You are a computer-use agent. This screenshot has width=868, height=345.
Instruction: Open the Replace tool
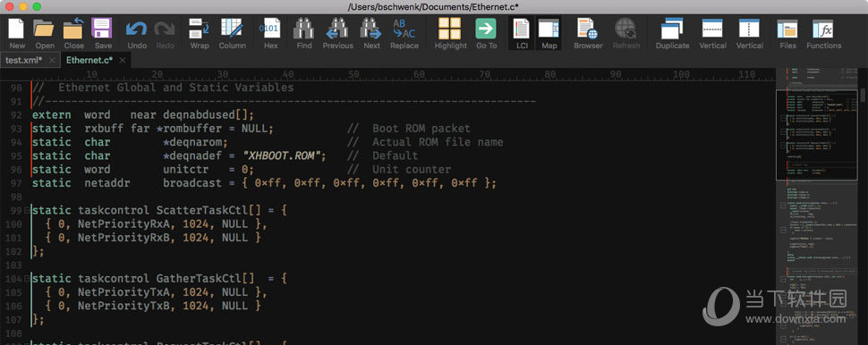pos(404,33)
